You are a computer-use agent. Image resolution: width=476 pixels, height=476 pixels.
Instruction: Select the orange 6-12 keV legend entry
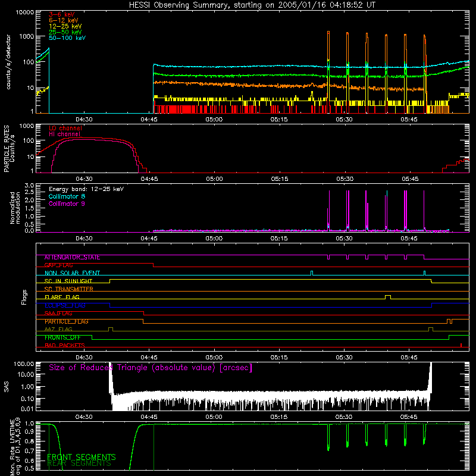63,20
